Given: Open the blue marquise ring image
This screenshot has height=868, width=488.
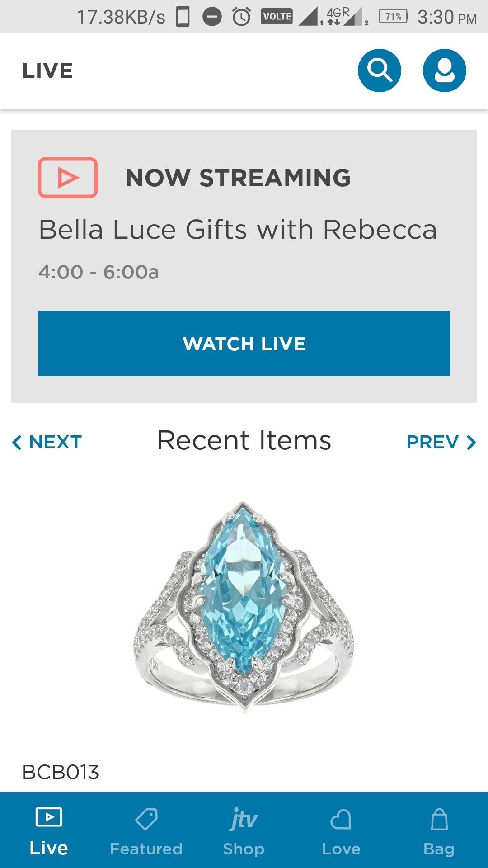Looking at the screenshot, I should (244, 608).
